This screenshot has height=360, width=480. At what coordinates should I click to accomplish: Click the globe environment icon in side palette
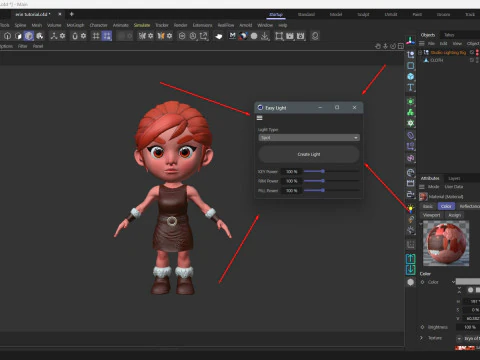[x=411, y=172]
